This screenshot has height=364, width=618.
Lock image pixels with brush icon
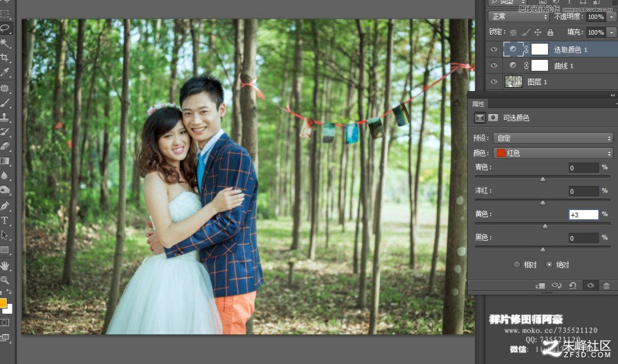click(x=526, y=32)
